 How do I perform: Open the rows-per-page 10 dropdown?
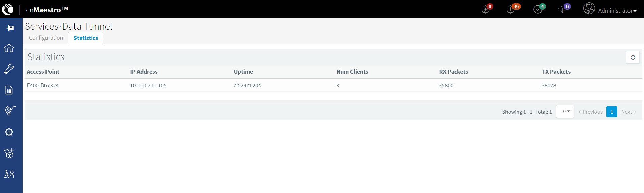565,112
